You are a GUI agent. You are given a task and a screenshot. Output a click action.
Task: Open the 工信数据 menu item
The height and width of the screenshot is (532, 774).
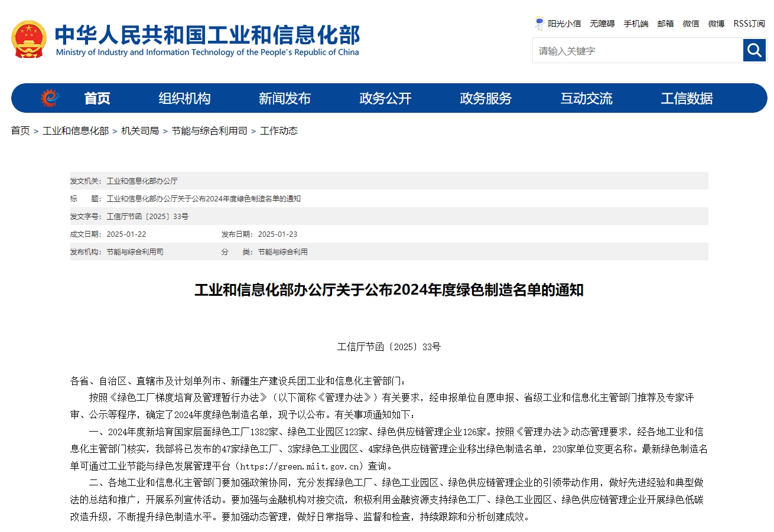tap(687, 98)
